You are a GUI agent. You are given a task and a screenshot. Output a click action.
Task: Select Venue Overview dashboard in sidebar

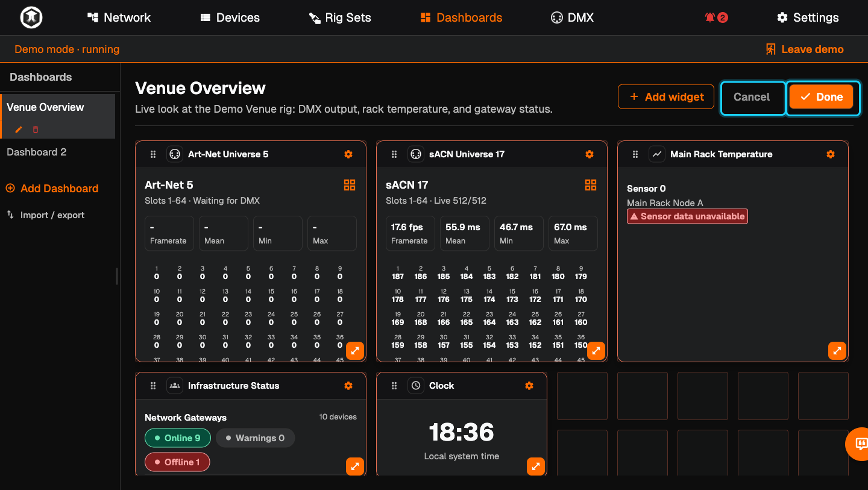(x=57, y=107)
